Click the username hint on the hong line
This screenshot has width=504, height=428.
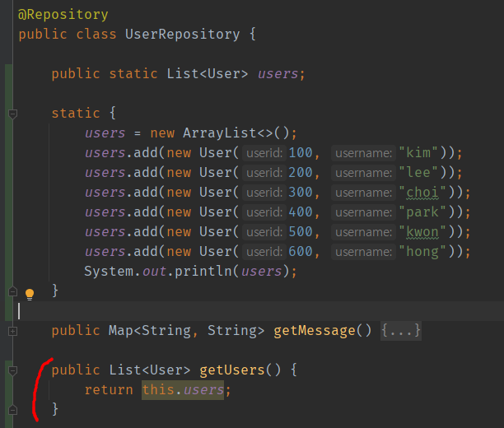tap(363, 252)
